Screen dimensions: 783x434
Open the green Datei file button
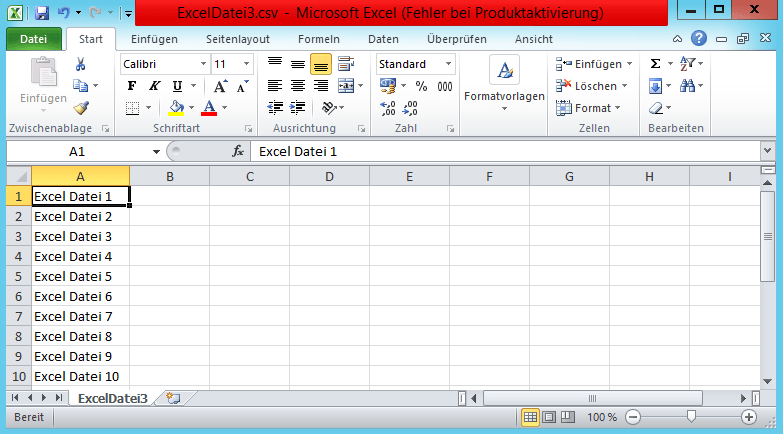pos(34,39)
